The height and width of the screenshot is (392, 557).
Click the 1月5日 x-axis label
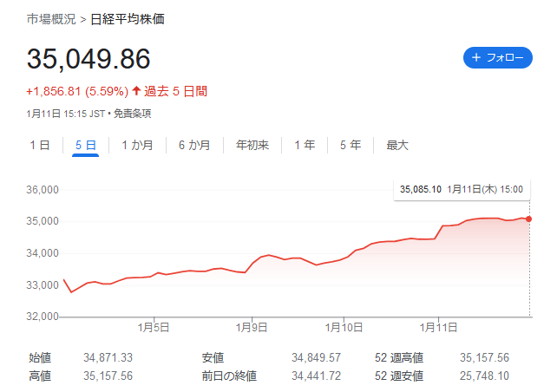click(x=154, y=327)
